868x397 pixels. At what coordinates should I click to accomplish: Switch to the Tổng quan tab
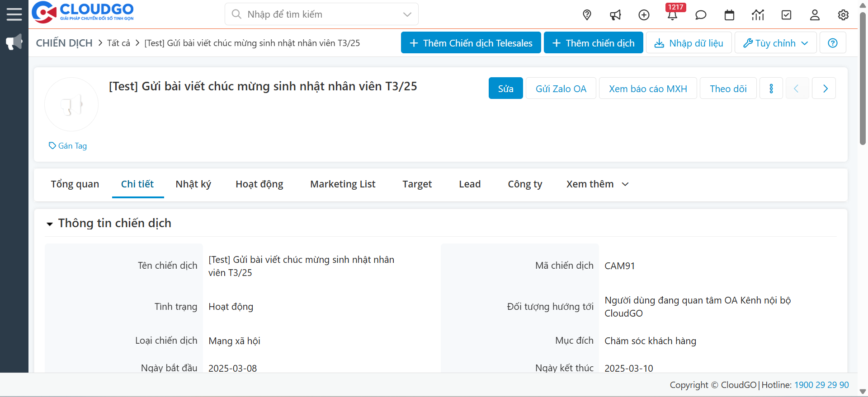point(75,184)
